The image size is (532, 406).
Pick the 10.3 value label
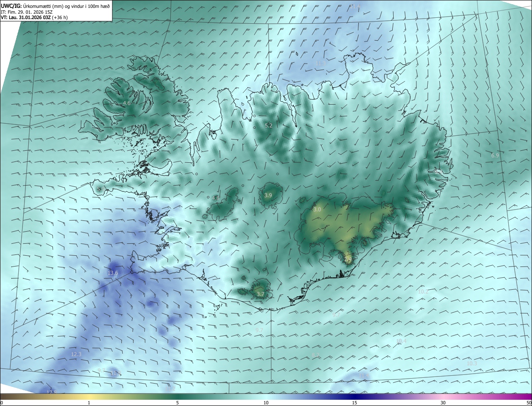click(x=472, y=363)
